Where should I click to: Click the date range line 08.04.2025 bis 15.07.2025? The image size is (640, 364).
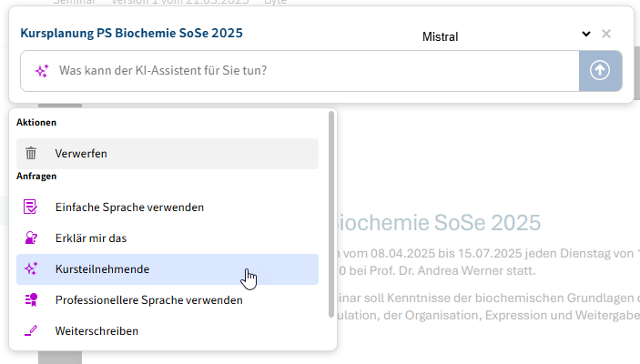[489, 253]
